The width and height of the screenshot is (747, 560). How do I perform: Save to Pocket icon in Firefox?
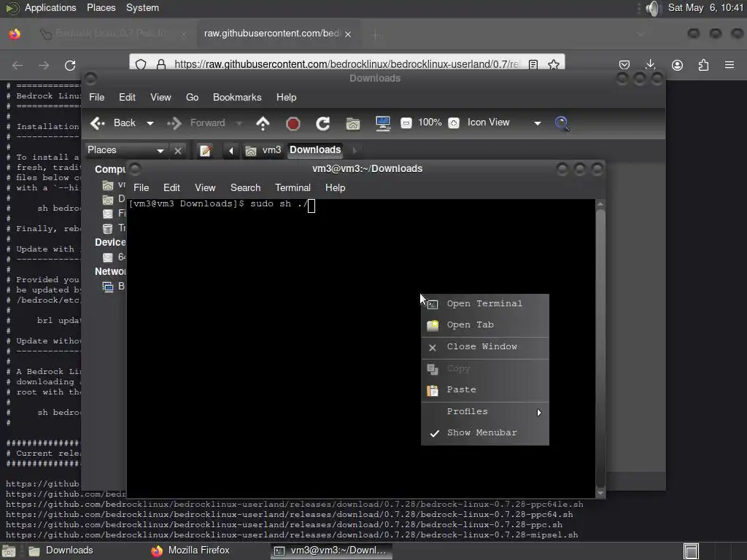[624, 65]
